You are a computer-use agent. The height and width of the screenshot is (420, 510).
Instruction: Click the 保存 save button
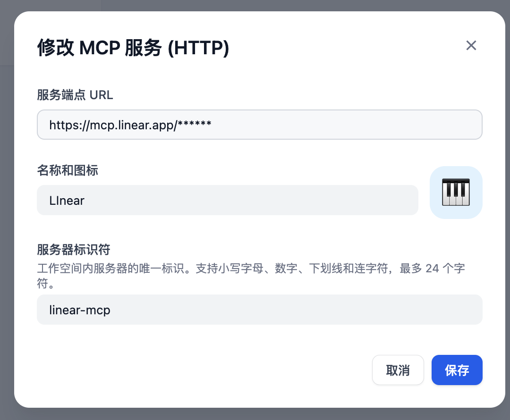(x=457, y=370)
